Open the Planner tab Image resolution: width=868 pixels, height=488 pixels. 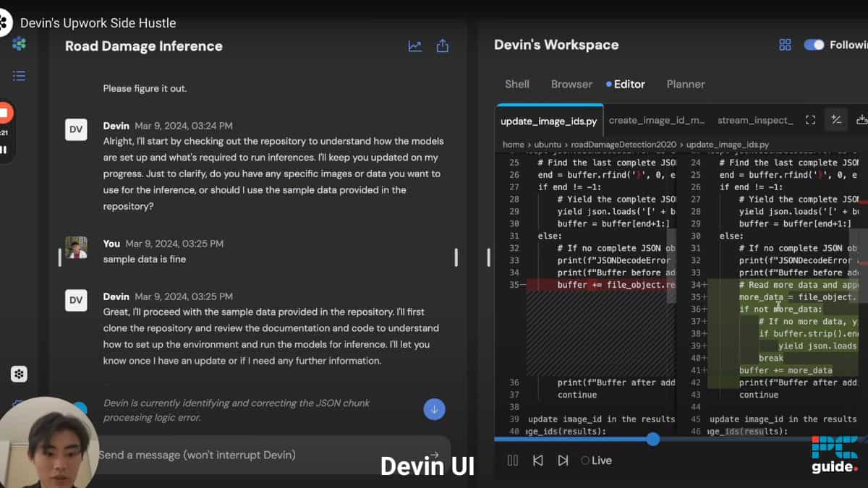tap(686, 84)
